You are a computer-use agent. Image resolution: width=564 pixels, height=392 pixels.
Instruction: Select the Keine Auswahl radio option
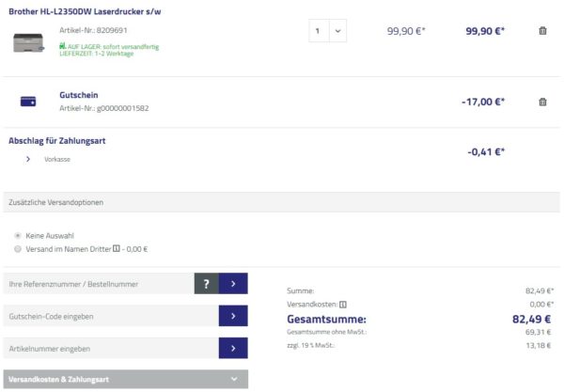[18, 235]
